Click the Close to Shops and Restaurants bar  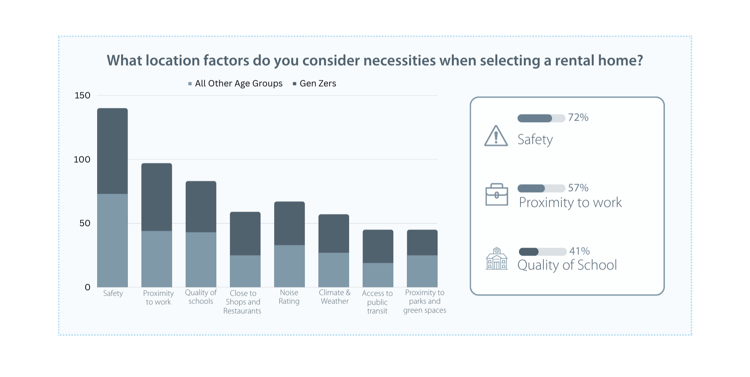click(245, 250)
